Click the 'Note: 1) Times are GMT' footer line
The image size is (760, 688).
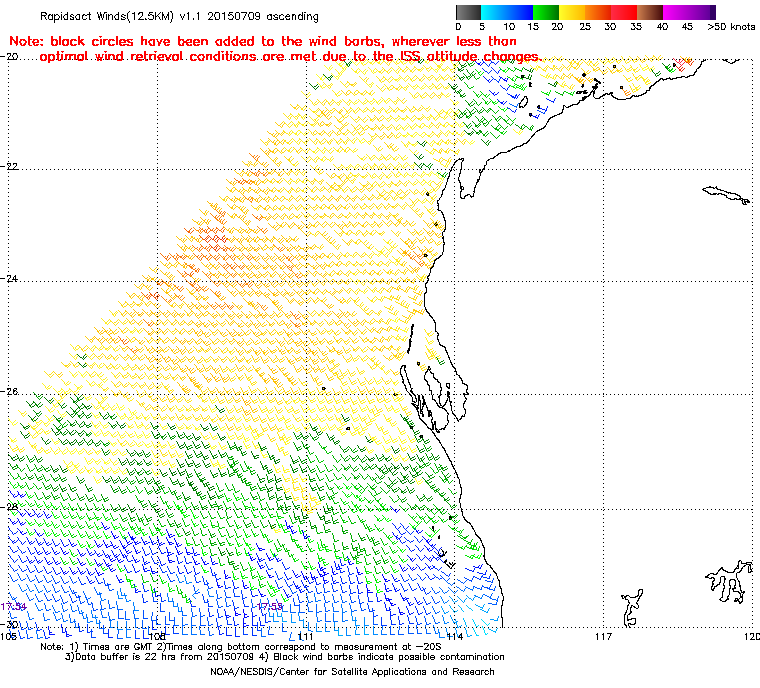point(241,647)
